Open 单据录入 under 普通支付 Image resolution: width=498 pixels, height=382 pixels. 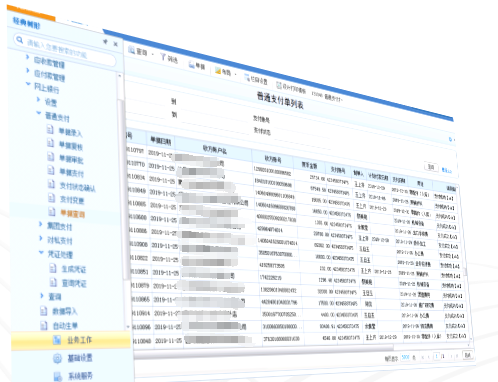click(71, 132)
